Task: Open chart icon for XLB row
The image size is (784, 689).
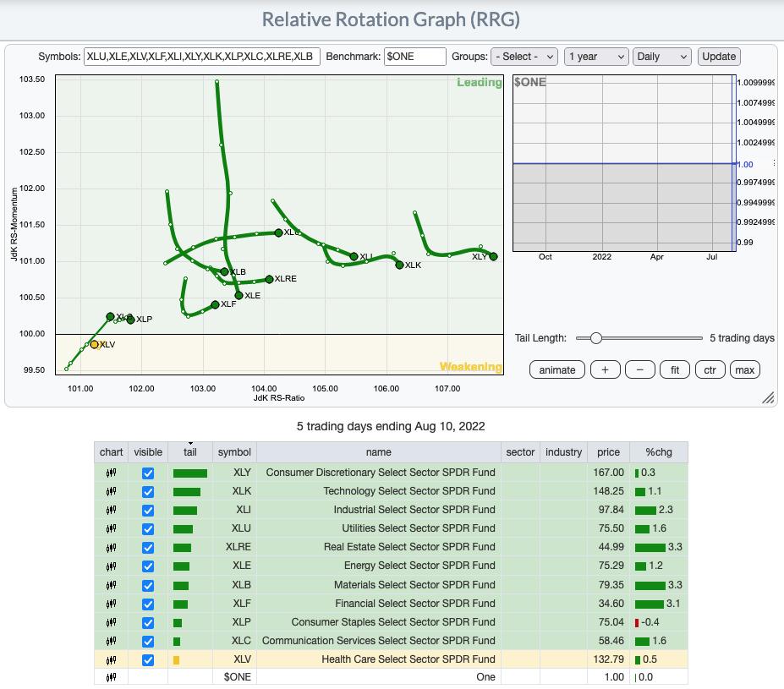Action: point(111,585)
